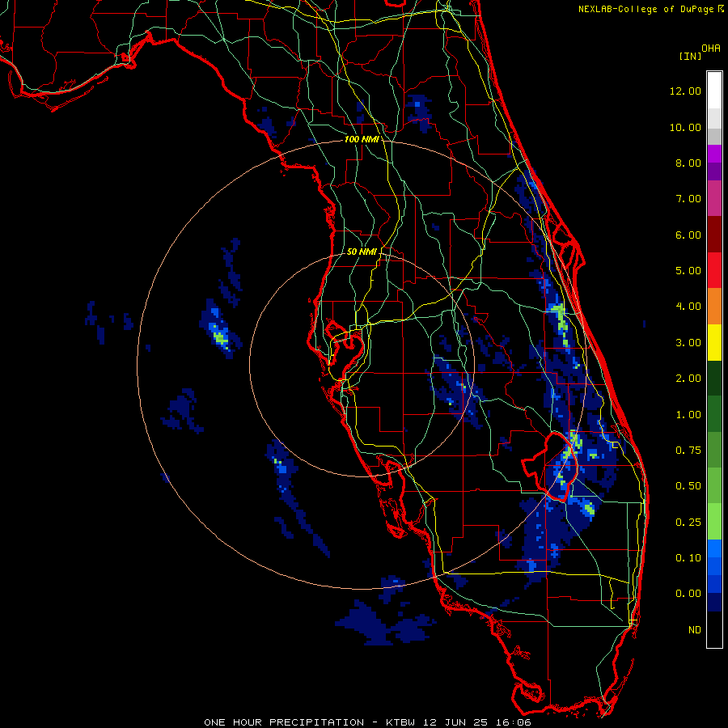Viewport: 728px width, 728px height.
Task: Select the yellow 3.00 color swatch
Action: pos(714,342)
